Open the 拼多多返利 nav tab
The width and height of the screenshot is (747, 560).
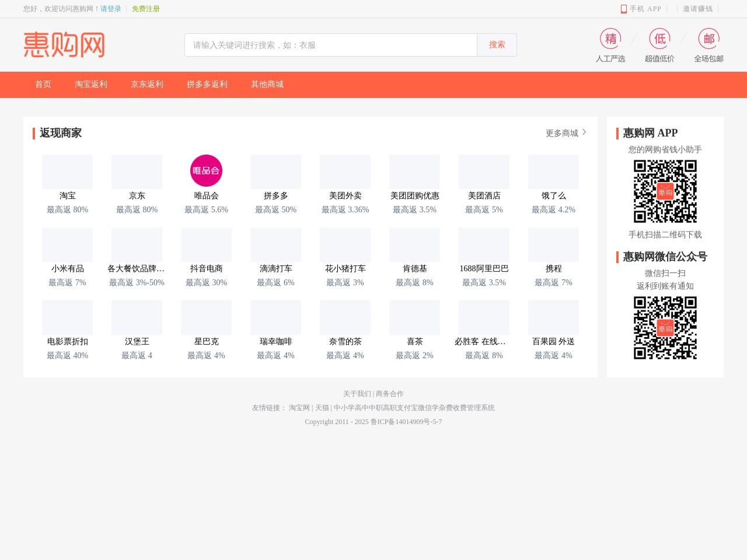click(207, 85)
